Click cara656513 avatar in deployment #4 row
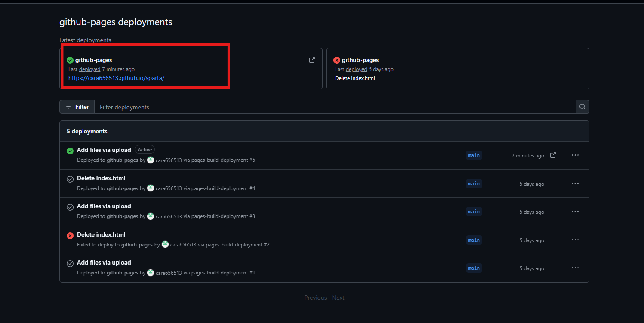644x323 pixels. (151, 188)
